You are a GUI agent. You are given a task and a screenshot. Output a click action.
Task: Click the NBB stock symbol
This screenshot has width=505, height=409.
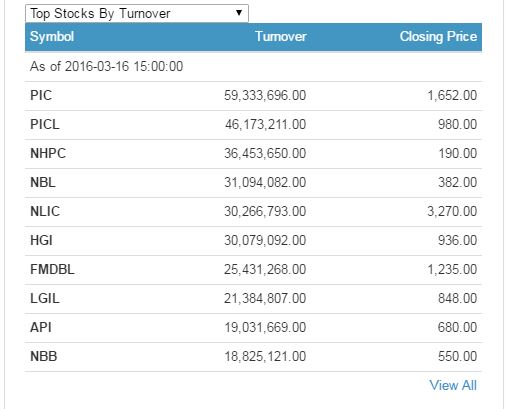tap(44, 356)
